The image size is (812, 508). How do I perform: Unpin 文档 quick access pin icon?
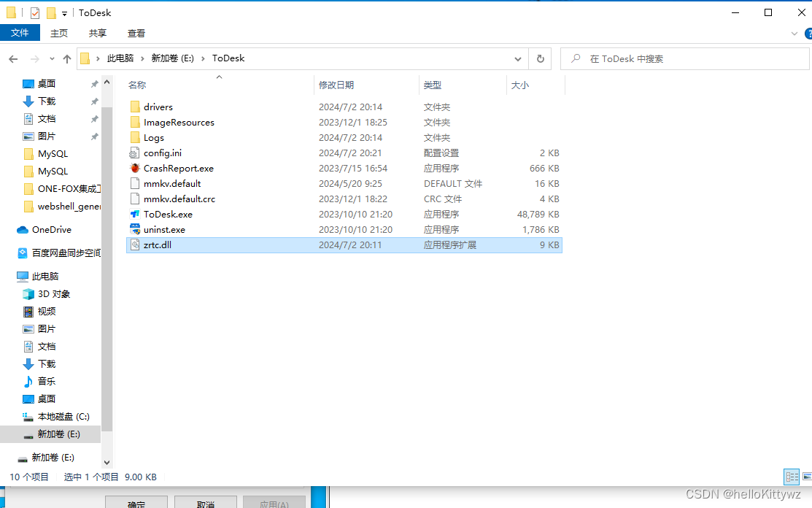click(94, 119)
